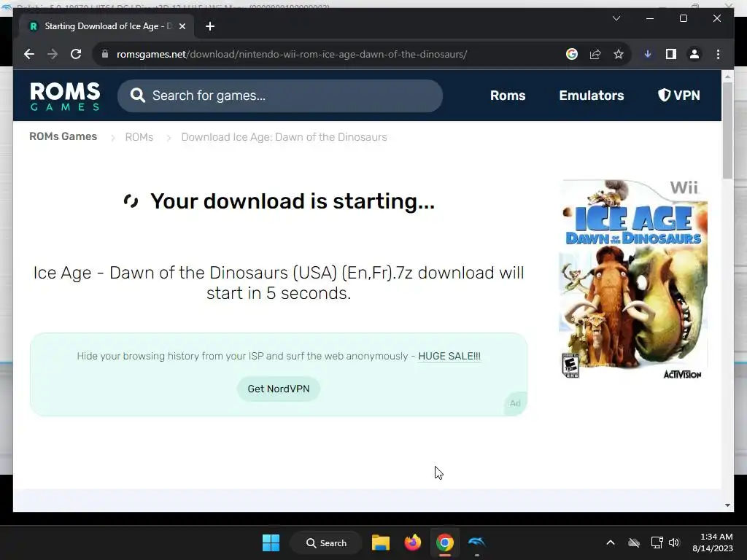This screenshot has width=747, height=560.
Task: Close the Starting Download of Ice Age tab
Action: click(182, 26)
